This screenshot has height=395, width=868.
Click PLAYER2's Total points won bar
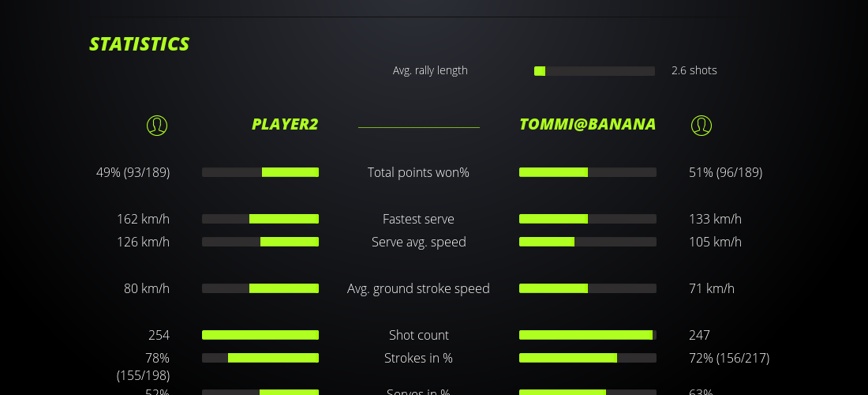pyautogui.click(x=260, y=172)
